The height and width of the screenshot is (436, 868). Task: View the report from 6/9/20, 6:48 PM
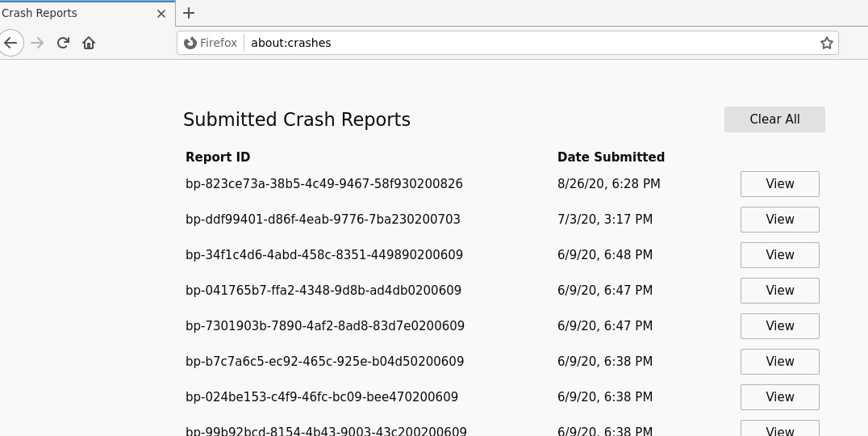[x=779, y=255]
